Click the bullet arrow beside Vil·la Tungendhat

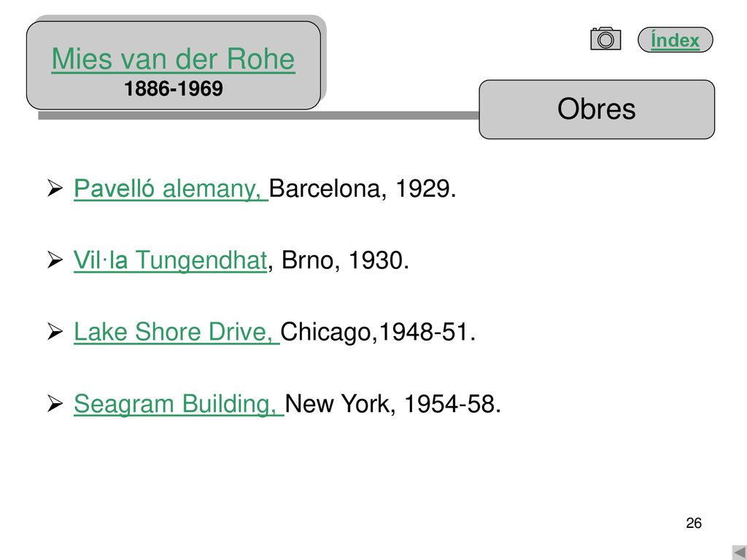point(55,260)
